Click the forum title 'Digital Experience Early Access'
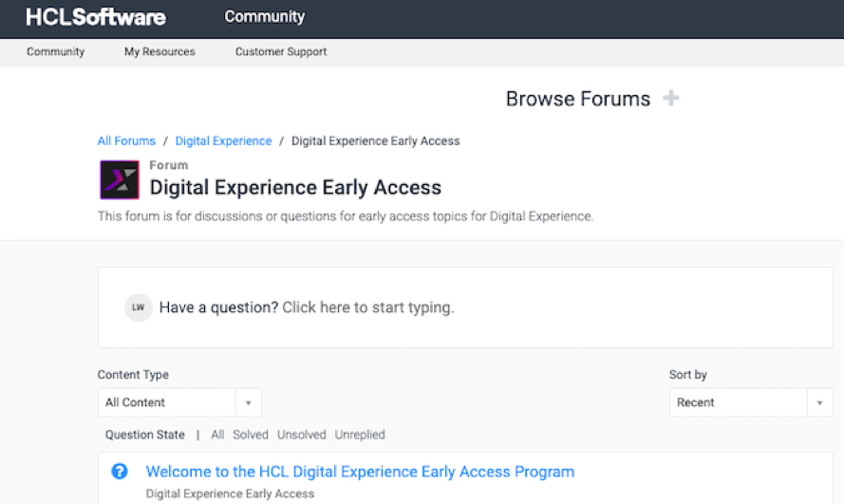The width and height of the screenshot is (844, 504). [295, 188]
